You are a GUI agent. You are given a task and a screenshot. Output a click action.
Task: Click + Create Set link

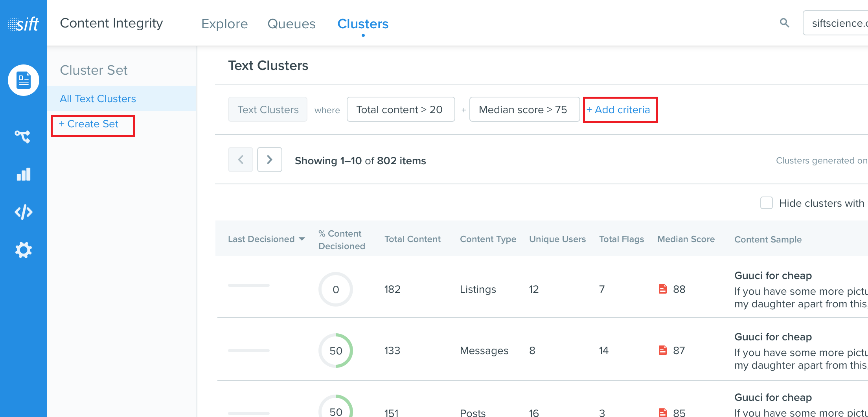(x=89, y=124)
